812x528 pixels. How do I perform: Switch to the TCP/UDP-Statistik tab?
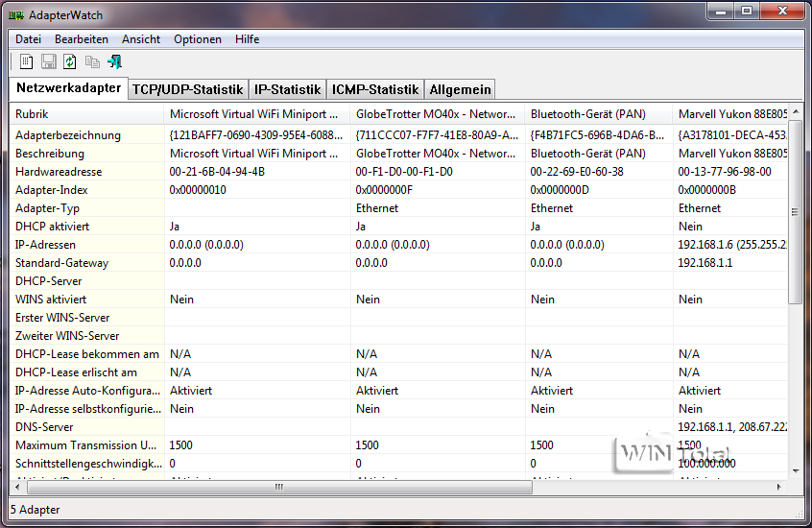point(187,89)
